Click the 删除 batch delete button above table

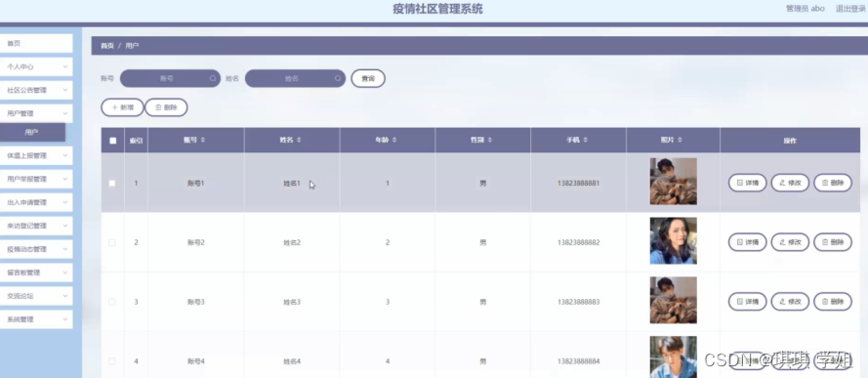166,107
